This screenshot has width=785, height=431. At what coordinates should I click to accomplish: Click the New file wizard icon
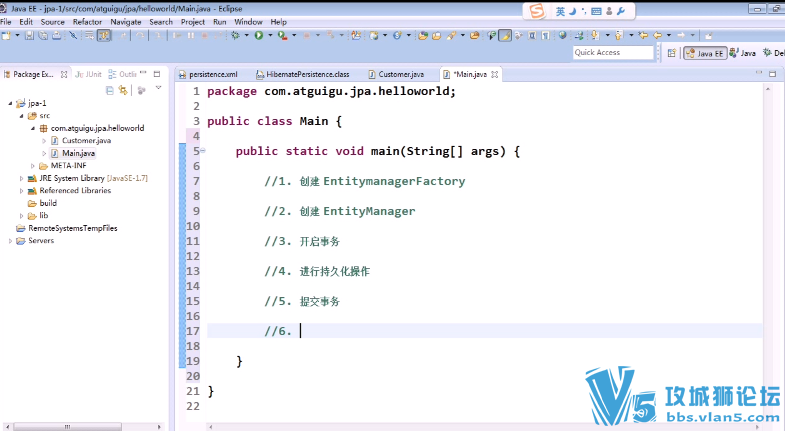tap(6, 36)
